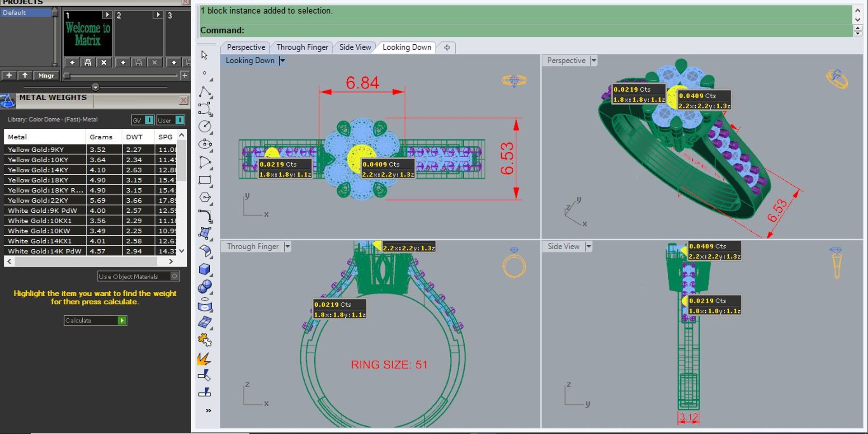
Task: Click the gem ring icon in Looking Down viewport
Action: pyautogui.click(x=514, y=81)
